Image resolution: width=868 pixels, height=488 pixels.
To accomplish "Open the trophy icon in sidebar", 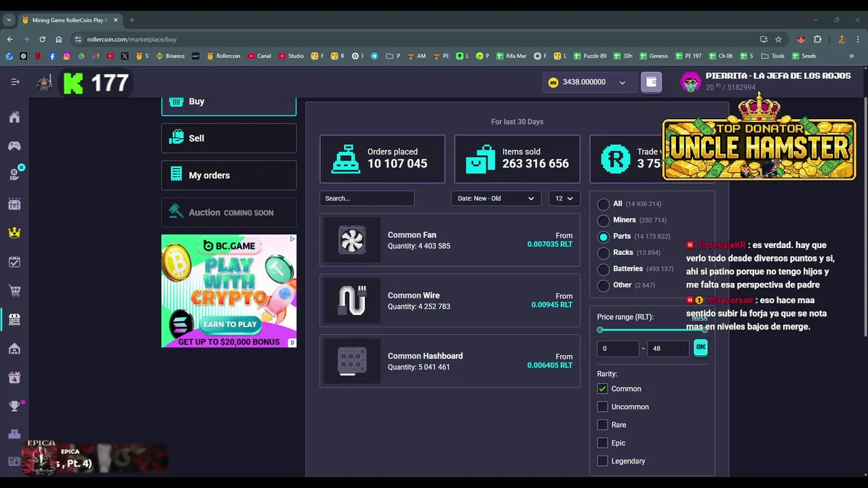I will click(x=14, y=406).
